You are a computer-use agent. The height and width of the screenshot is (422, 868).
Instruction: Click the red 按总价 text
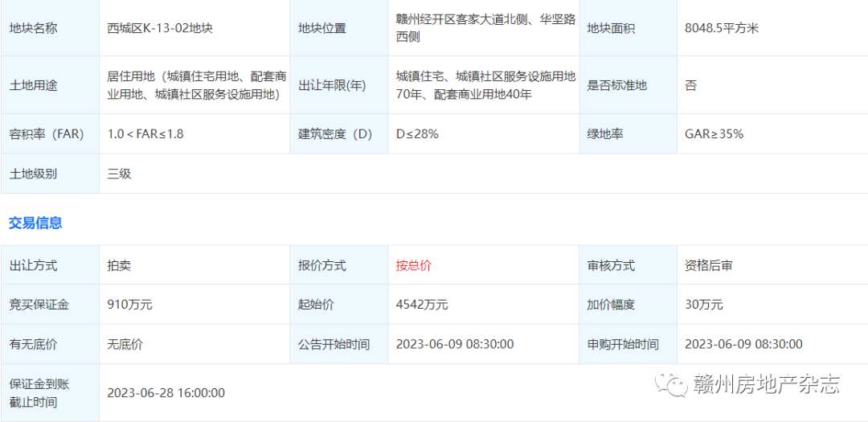pyautogui.click(x=414, y=265)
